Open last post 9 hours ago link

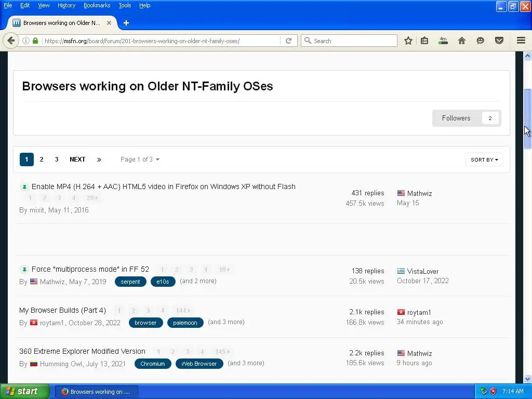(414, 363)
